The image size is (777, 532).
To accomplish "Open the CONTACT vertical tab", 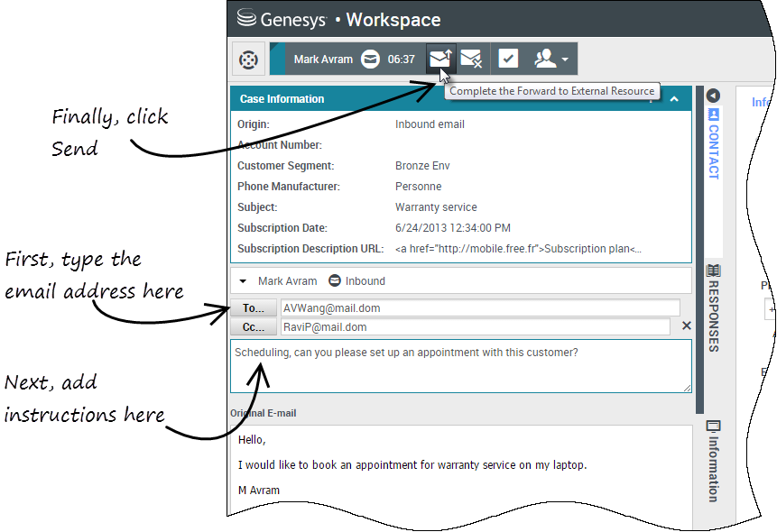I will point(713,151).
